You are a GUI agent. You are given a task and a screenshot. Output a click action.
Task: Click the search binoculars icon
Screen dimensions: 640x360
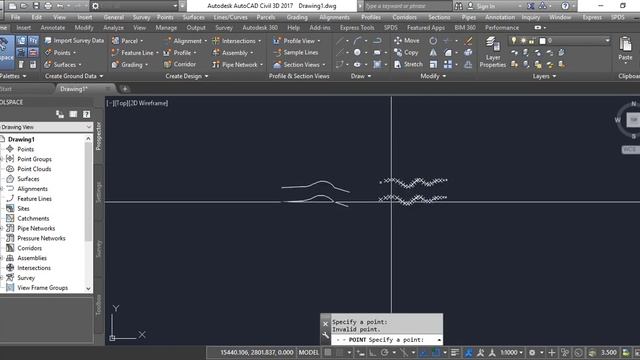459,6
